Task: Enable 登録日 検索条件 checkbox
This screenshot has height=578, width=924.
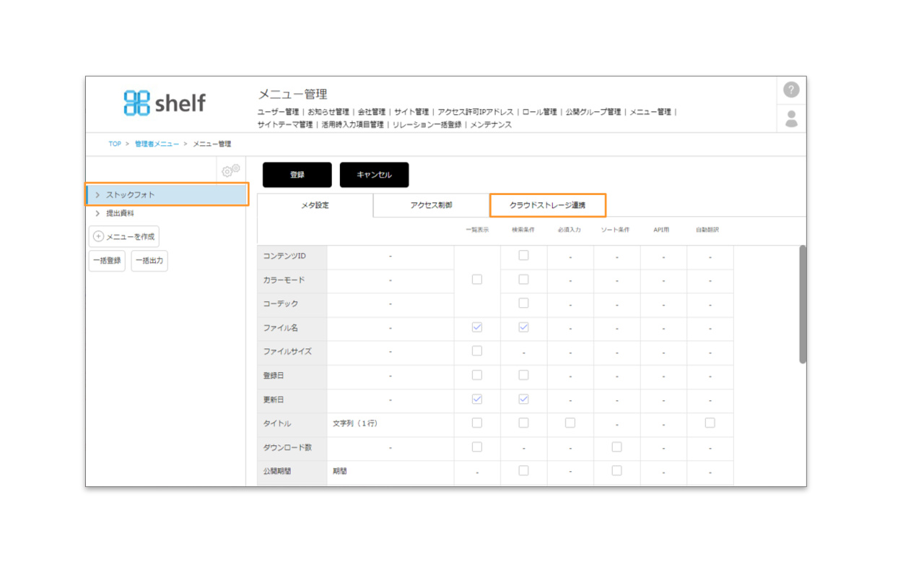Action: 523,375
